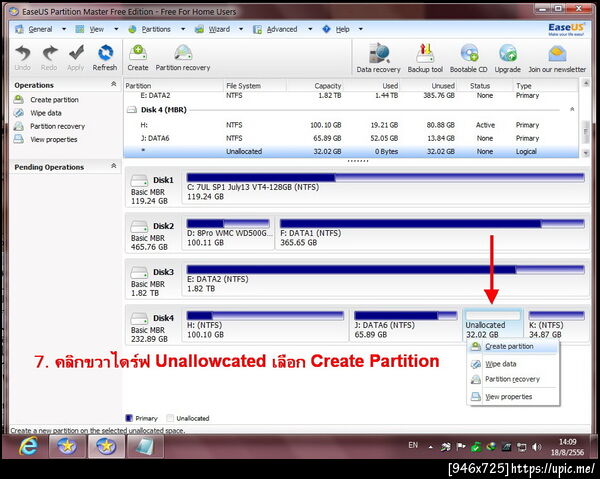Click Join our newsletter icon
Viewport: 600px width, 479px height.
pyautogui.click(x=557, y=53)
